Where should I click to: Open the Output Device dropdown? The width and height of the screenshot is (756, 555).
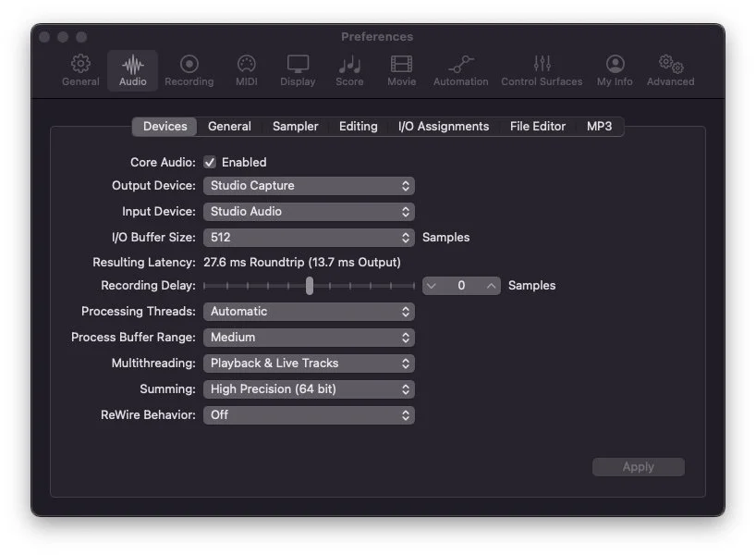point(309,185)
